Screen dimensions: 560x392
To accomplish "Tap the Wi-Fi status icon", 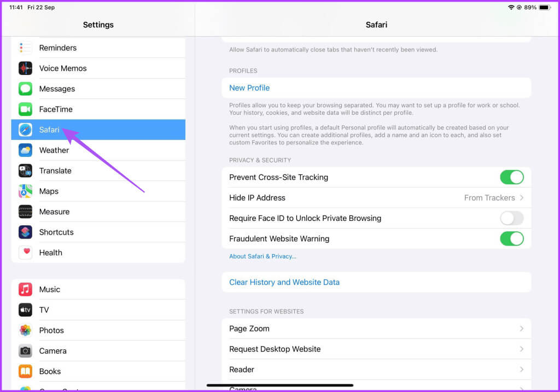I will pyautogui.click(x=511, y=7).
